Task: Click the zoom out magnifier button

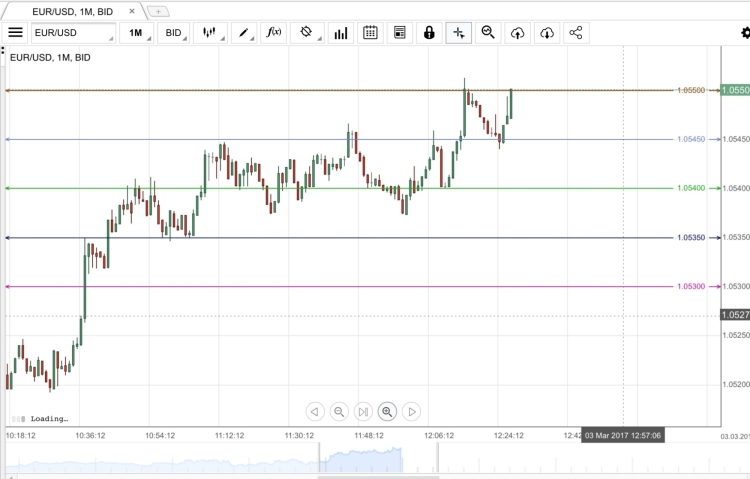Action: 339,412
